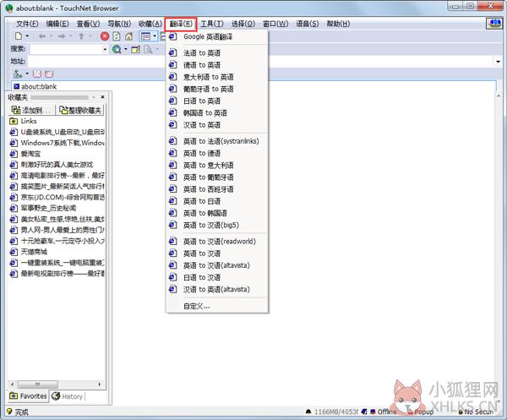
Task: Click the Up arrow toolbar icon
Action: tap(81, 36)
